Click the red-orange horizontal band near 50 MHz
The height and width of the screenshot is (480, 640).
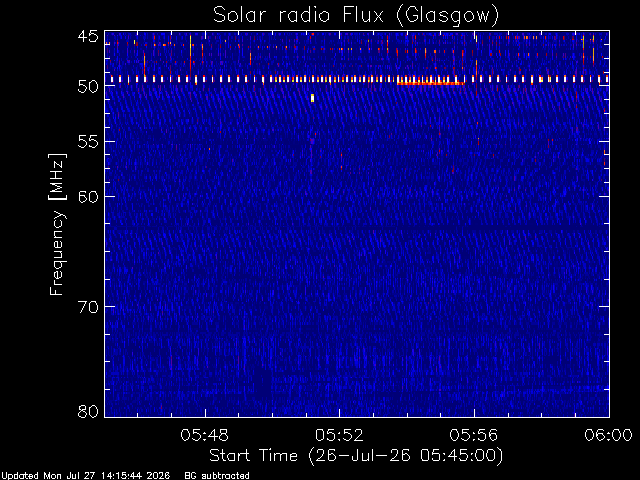[430, 83]
